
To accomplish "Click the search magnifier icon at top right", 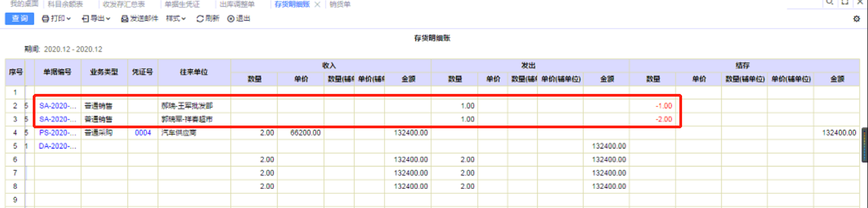I will [829, 2].
